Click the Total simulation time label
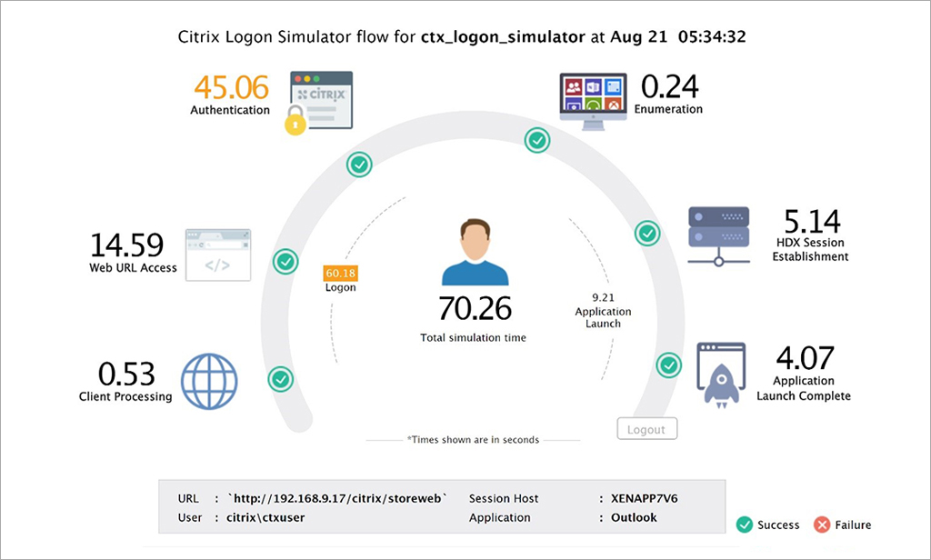 473,337
